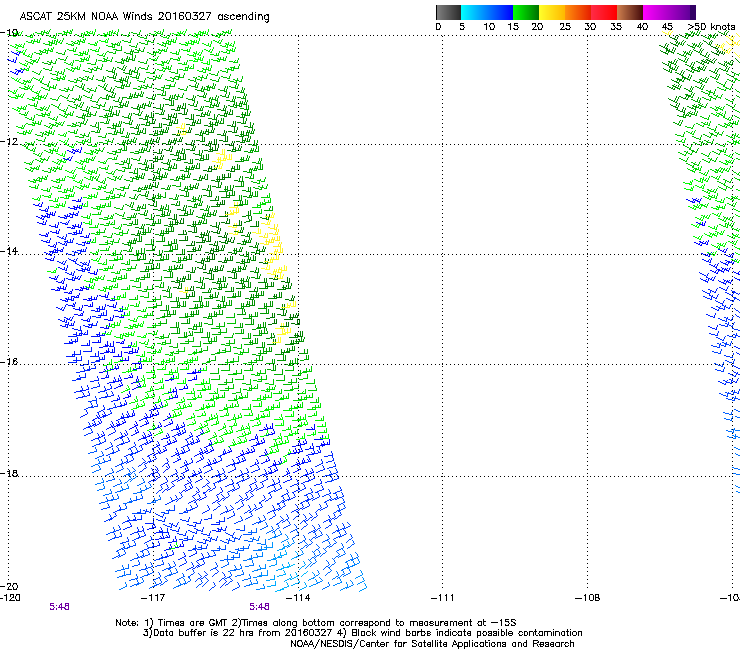Click the latitude label -14

(9, 251)
